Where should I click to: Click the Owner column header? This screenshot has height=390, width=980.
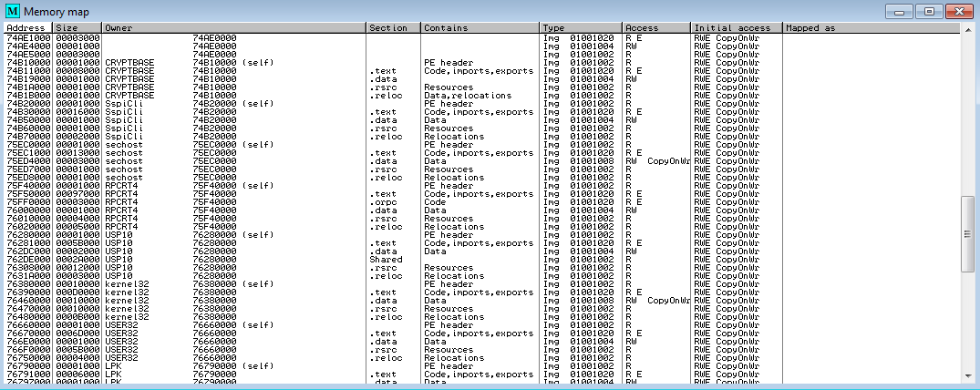[x=233, y=28]
